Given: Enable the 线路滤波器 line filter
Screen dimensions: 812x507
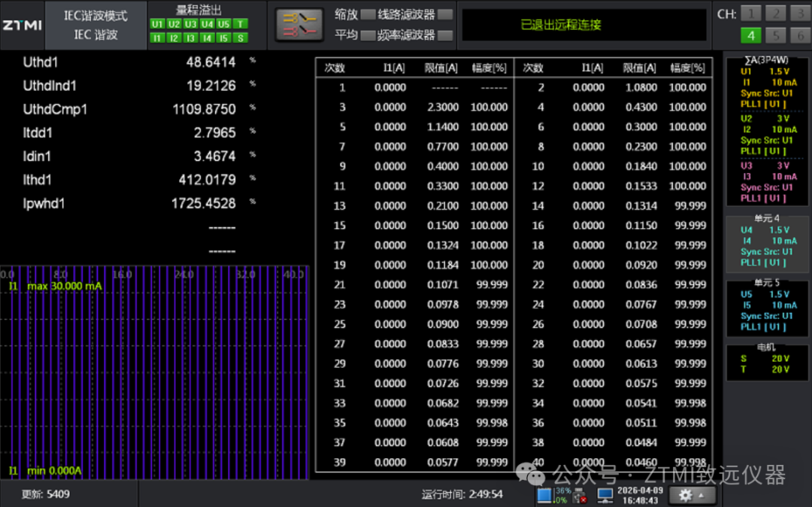Looking at the screenshot, I should pyautogui.click(x=445, y=14).
